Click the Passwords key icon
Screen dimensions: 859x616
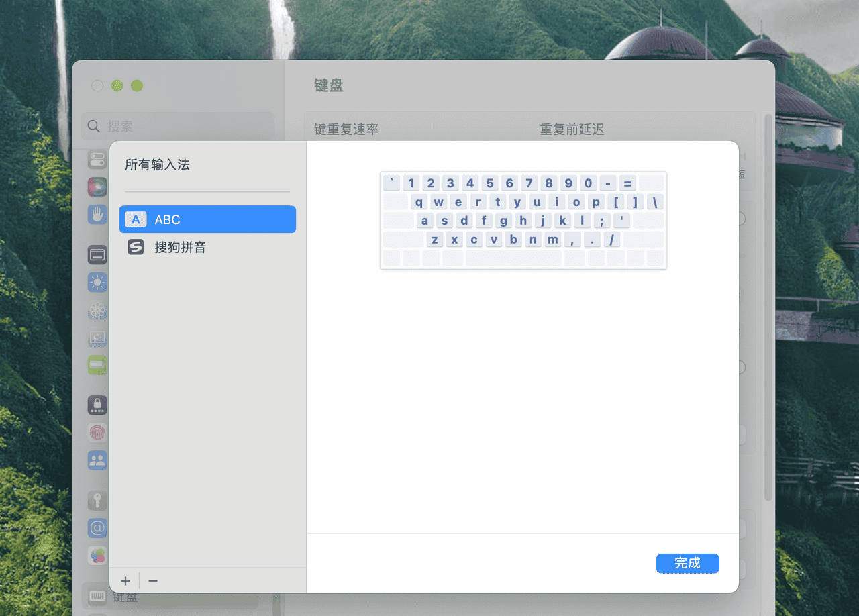(x=97, y=500)
